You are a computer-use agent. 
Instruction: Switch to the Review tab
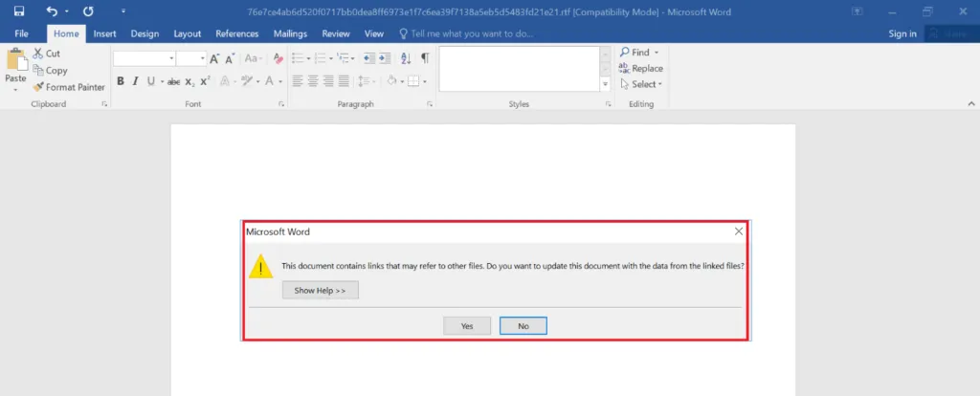pos(338,33)
